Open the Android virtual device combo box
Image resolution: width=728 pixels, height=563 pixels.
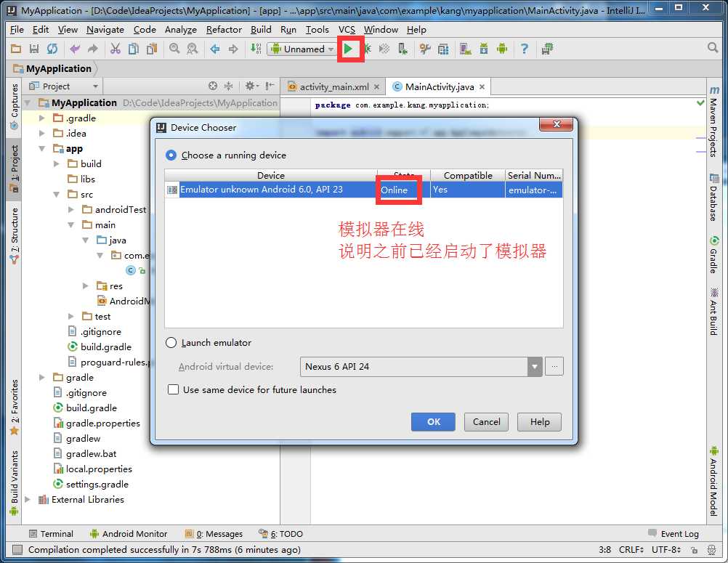[421, 367]
